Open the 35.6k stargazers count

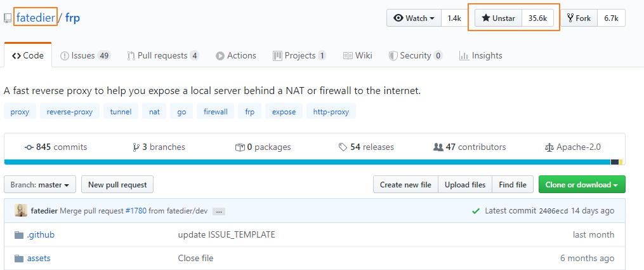point(537,18)
